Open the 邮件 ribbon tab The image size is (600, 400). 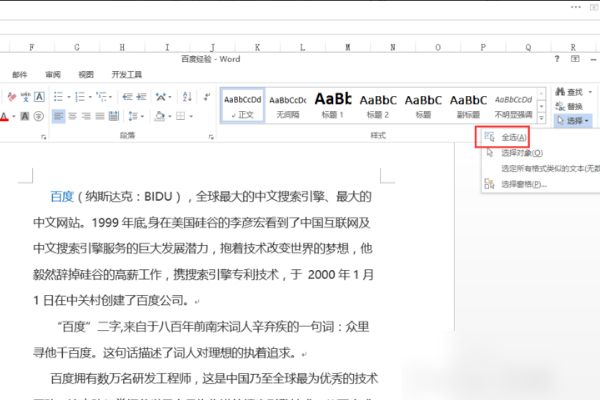(20, 75)
